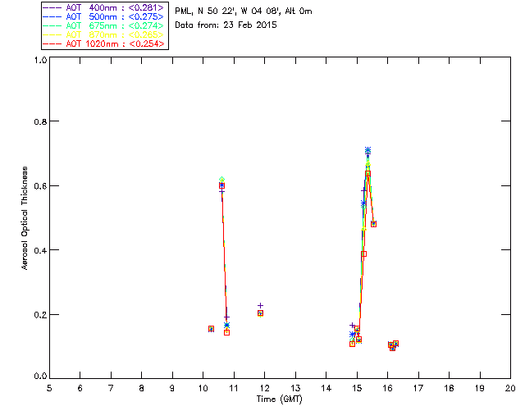Click the x-axis tick label 7
This screenshot has height=420, width=525.
coord(111,388)
